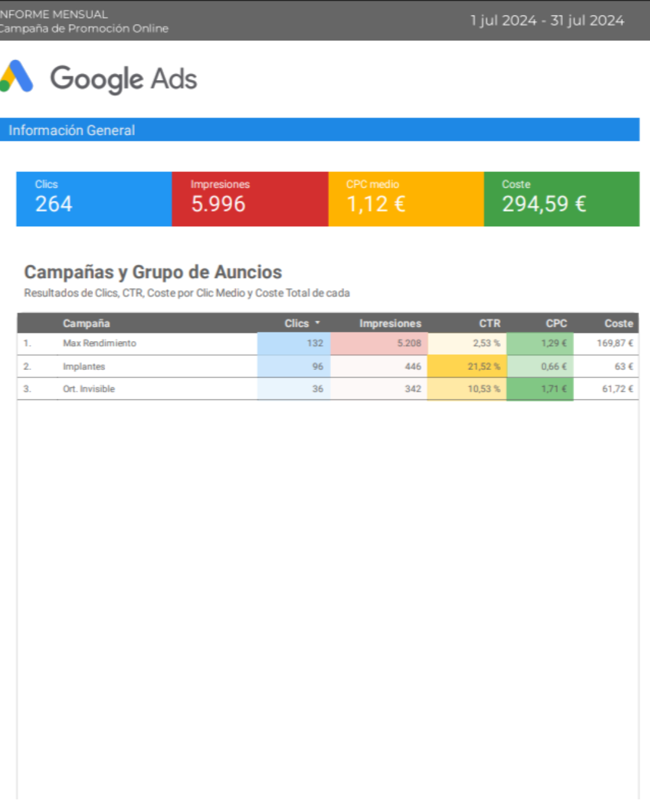Sort table by Campaña column header
650x812 pixels.
86,324
